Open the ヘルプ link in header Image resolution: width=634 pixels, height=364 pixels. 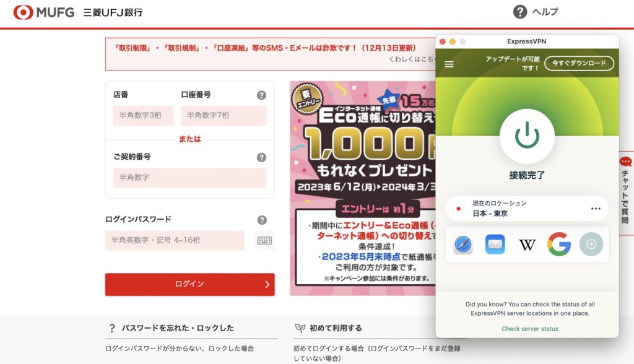536,12
